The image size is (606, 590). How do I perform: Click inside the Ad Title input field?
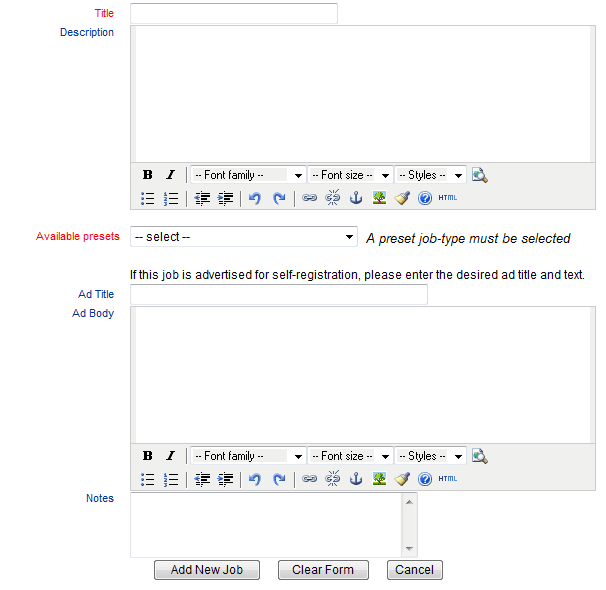coord(278,294)
